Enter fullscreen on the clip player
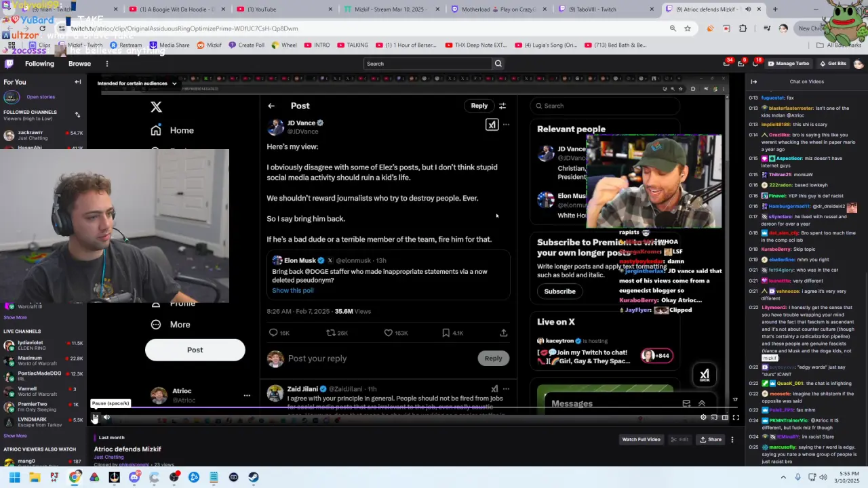Image resolution: width=868 pixels, height=488 pixels. pos(736,418)
